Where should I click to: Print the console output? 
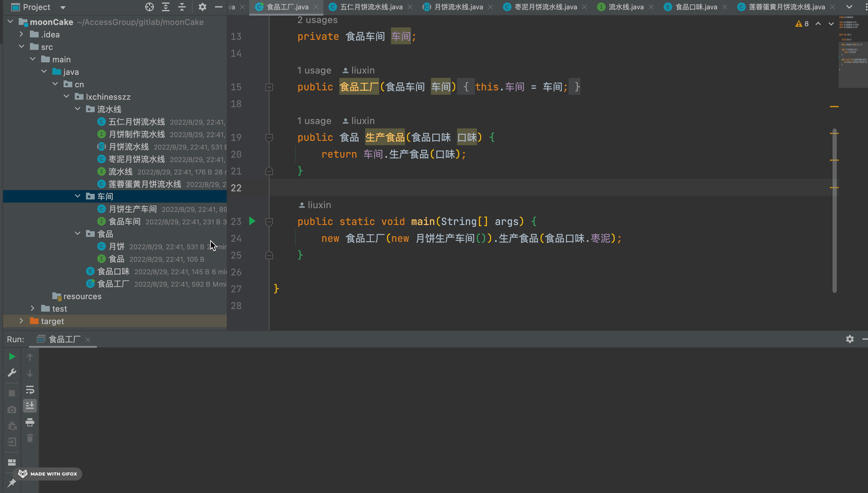pos(30,422)
